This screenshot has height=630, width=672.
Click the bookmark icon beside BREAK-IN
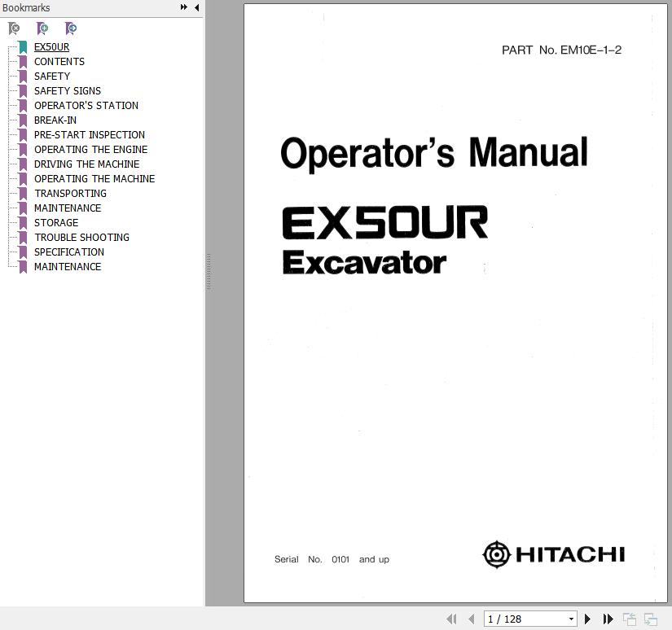23,120
